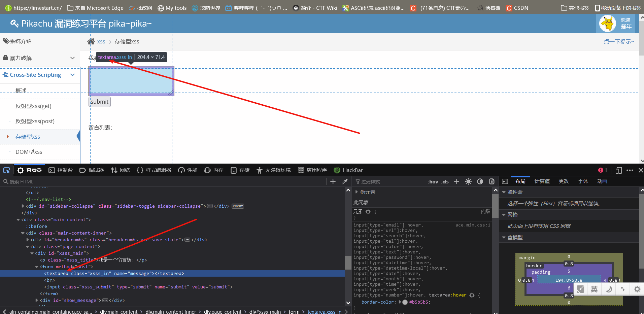Open the 应用程序 application tab

click(x=312, y=170)
